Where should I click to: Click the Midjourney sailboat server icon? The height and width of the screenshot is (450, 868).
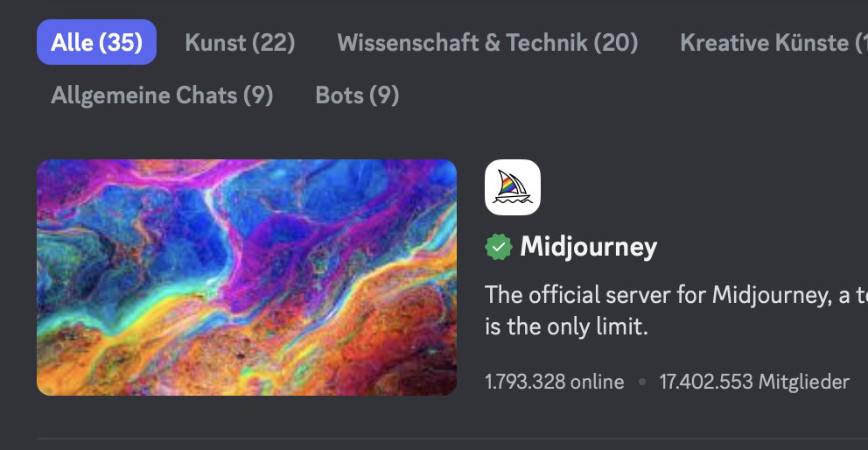coord(513,187)
